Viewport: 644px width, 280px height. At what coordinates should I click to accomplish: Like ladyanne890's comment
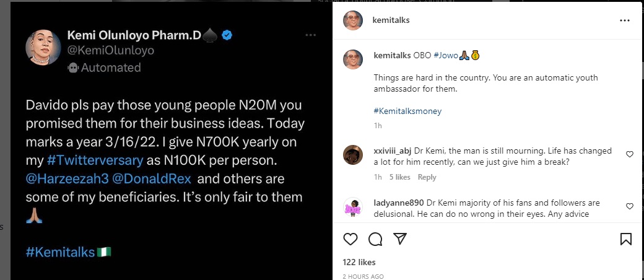[x=630, y=206]
